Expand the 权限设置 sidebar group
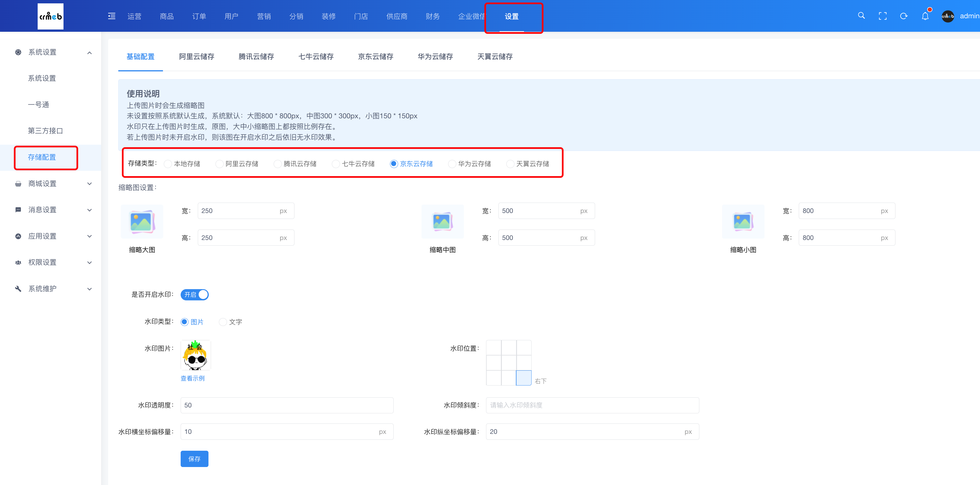The image size is (980, 485). pos(89,262)
